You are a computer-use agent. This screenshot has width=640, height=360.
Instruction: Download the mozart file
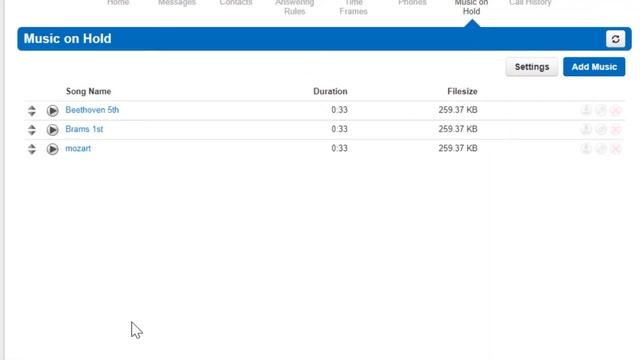[586, 148]
